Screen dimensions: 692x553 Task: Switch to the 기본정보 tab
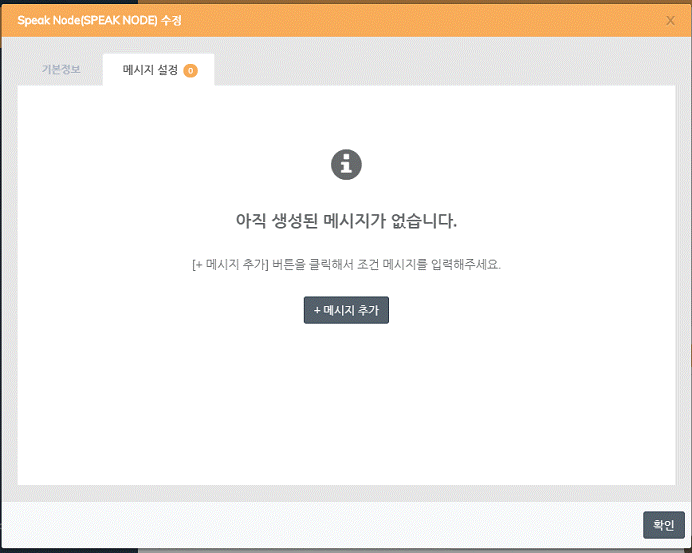[x=61, y=70]
